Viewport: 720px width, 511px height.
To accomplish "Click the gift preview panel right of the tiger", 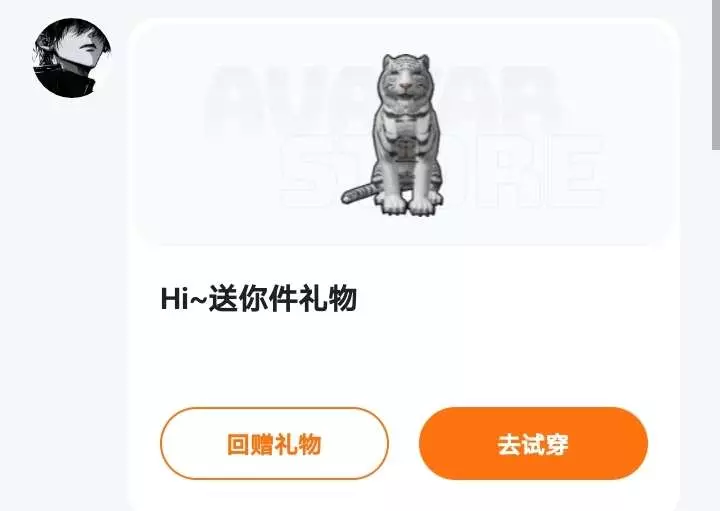I will pos(558,133).
